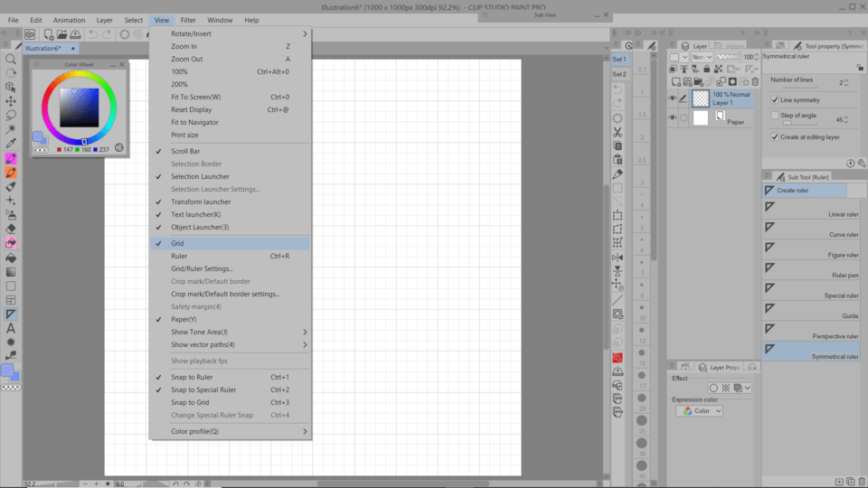Select the Auto select magic wand tool

coord(11,129)
